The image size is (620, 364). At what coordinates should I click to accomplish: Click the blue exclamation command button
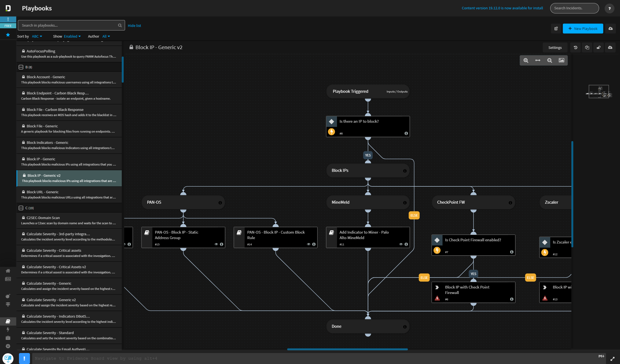(x=24, y=358)
